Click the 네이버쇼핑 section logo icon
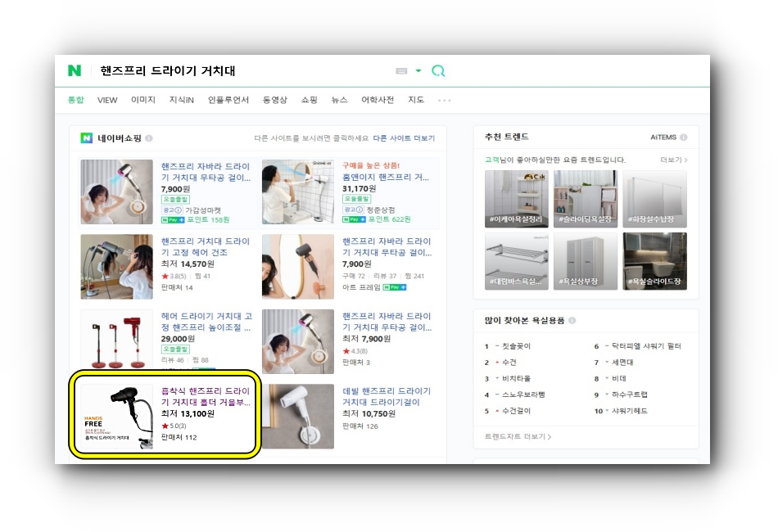This screenshot has width=778, height=532. tap(86, 138)
